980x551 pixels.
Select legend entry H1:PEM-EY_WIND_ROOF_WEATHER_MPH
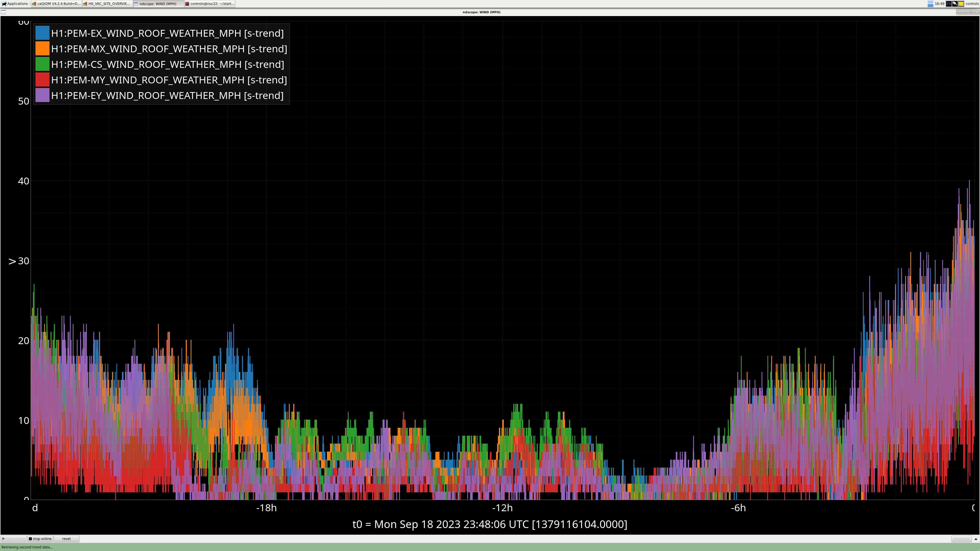[x=167, y=96]
